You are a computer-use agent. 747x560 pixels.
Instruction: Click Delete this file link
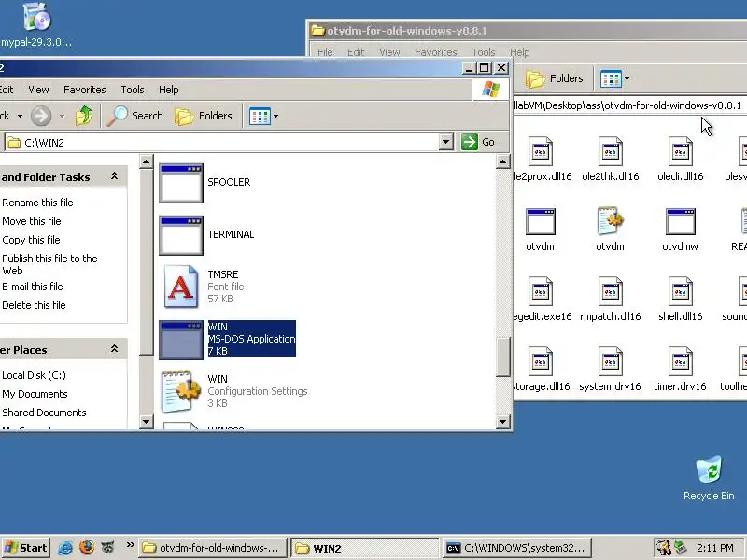click(x=34, y=305)
